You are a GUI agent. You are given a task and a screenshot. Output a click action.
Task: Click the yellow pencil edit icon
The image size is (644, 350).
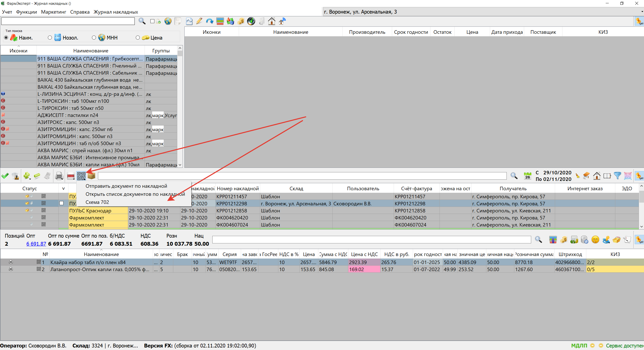click(199, 21)
